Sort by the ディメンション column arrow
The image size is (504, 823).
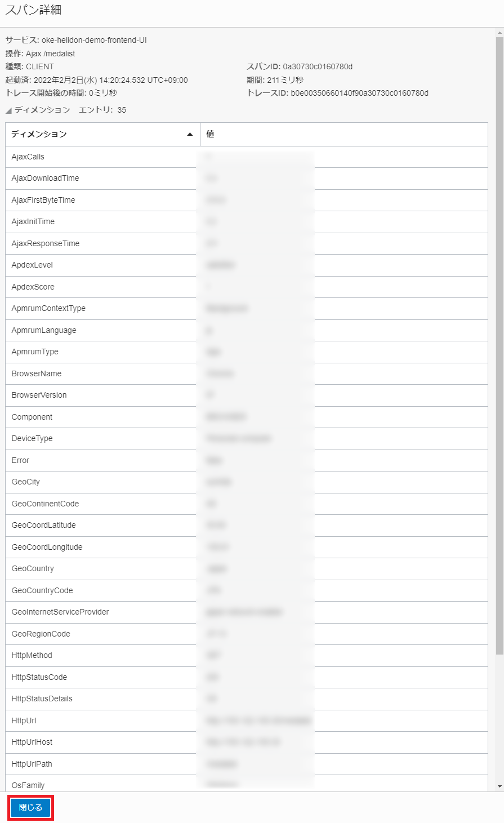tap(190, 134)
